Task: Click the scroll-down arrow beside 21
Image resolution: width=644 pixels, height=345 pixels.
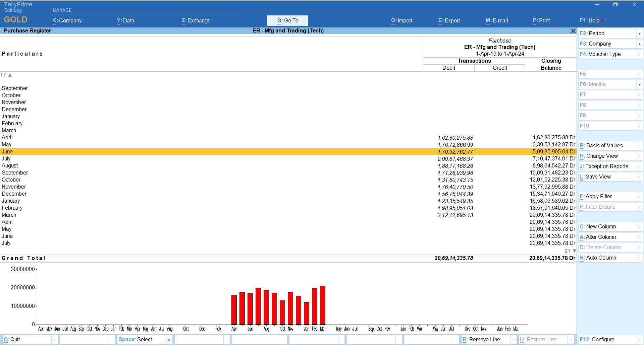Action: pyautogui.click(x=574, y=251)
